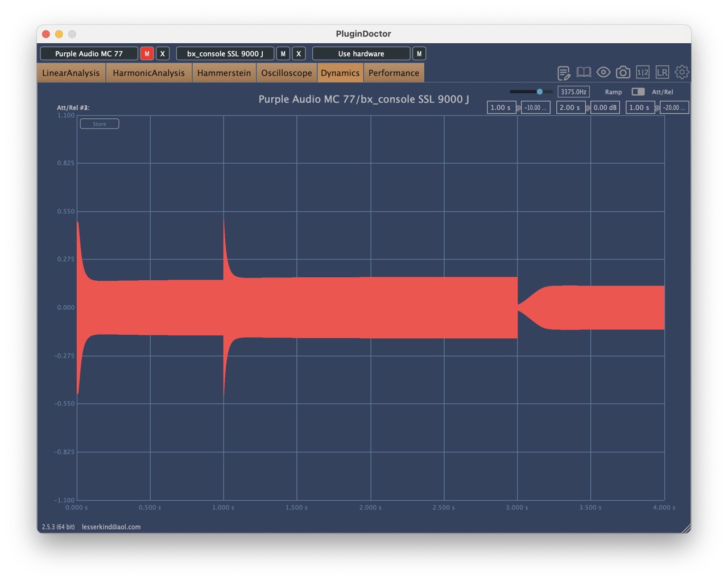
Task: Switch to the HarmonicAnalysis tab
Action: (148, 73)
